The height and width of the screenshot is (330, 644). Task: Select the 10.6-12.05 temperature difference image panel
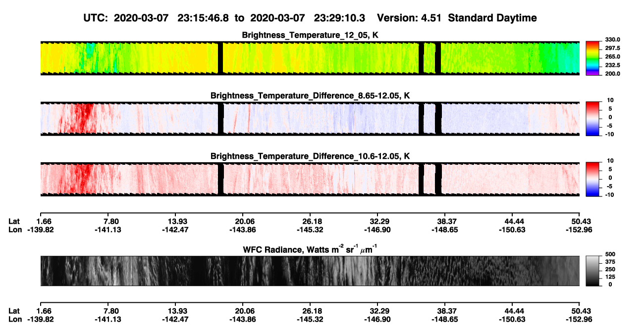[x=310, y=179]
